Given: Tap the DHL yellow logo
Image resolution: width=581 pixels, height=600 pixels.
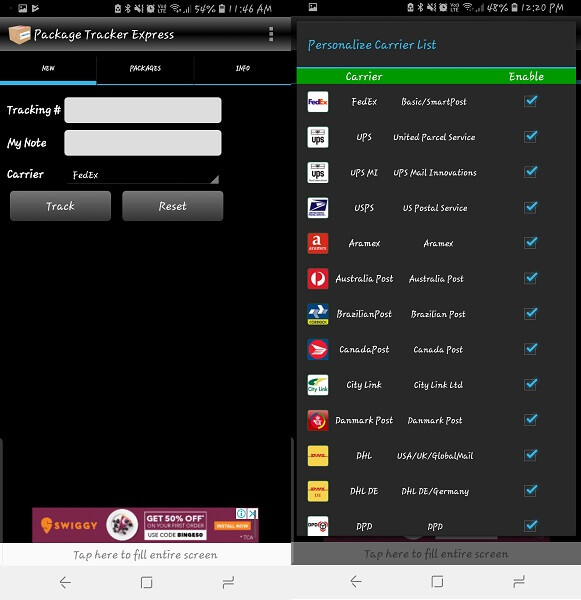Looking at the screenshot, I should coord(318,455).
